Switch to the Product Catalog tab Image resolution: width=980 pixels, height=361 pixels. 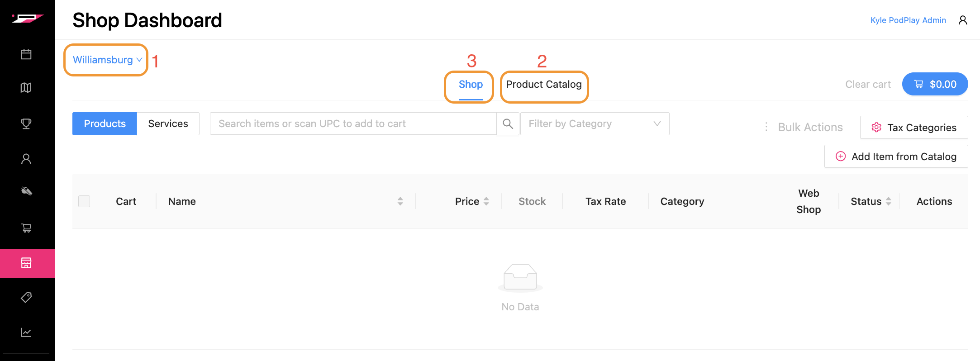[544, 85]
